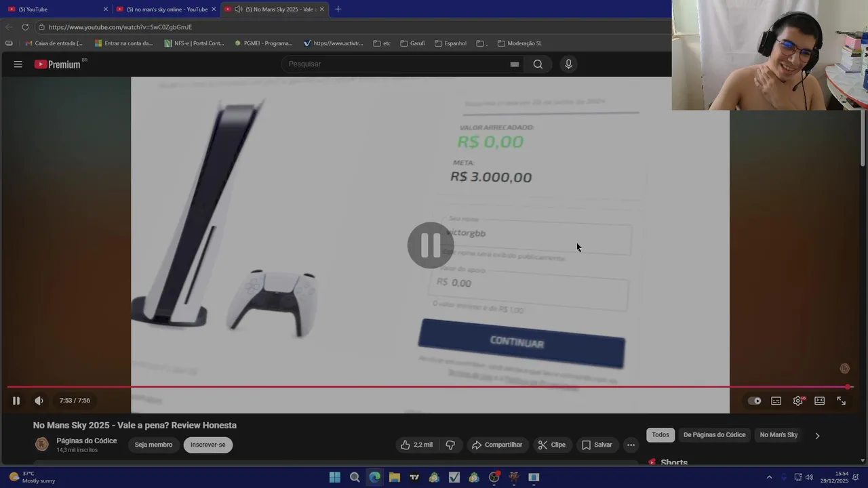868x488 pixels.
Task: Select the No Man's Sky chip
Action: [778, 434]
